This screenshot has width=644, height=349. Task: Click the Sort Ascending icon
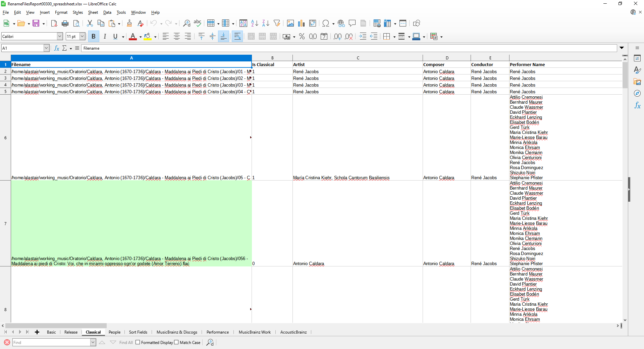[x=255, y=23]
